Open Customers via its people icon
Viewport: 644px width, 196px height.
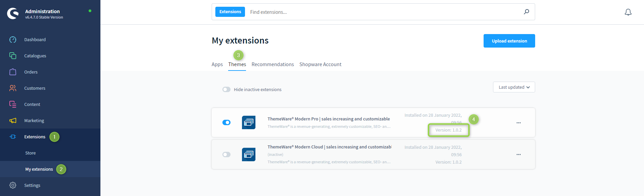(13, 88)
